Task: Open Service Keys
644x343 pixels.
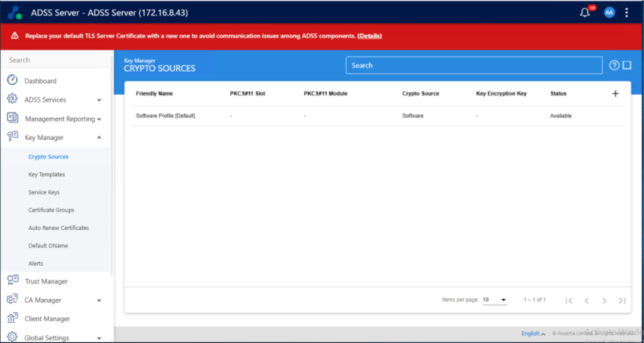Action: tap(44, 192)
